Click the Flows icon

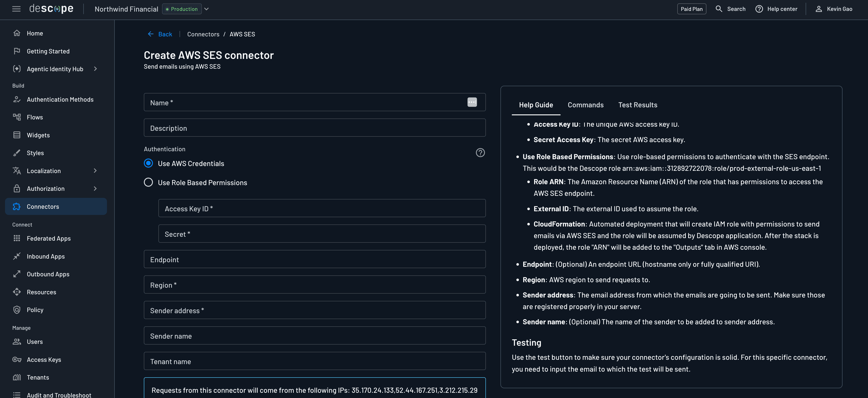[17, 117]
